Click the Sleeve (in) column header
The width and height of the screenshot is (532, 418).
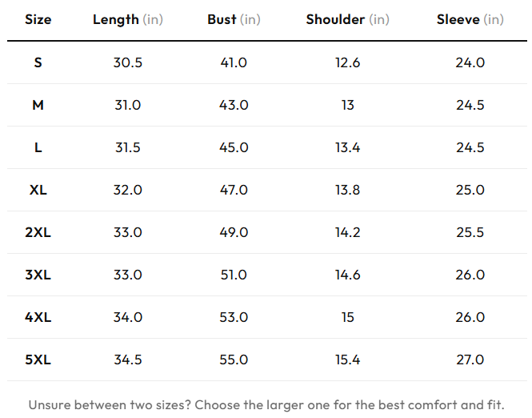[x=470, y=19]
